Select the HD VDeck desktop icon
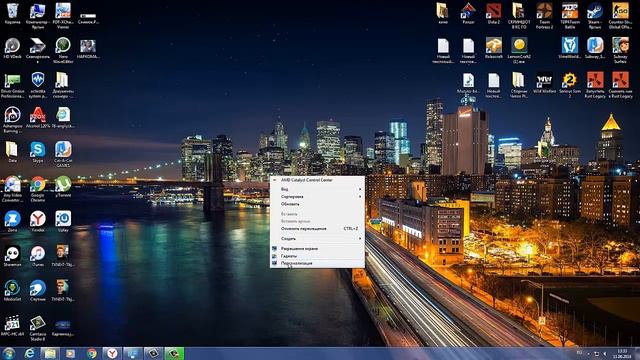The height and width of the screenshot is (360, 640). click(x=12, y=48)
